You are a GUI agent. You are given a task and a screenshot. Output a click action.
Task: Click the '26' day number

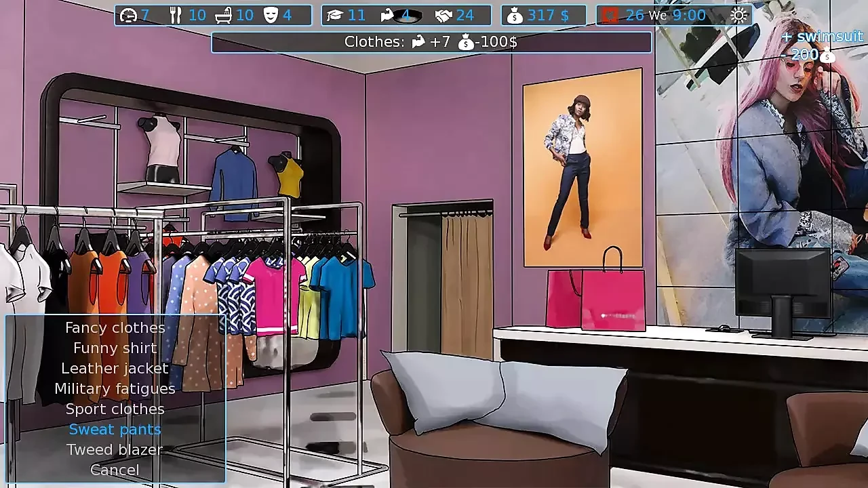(x=635, y=15)
